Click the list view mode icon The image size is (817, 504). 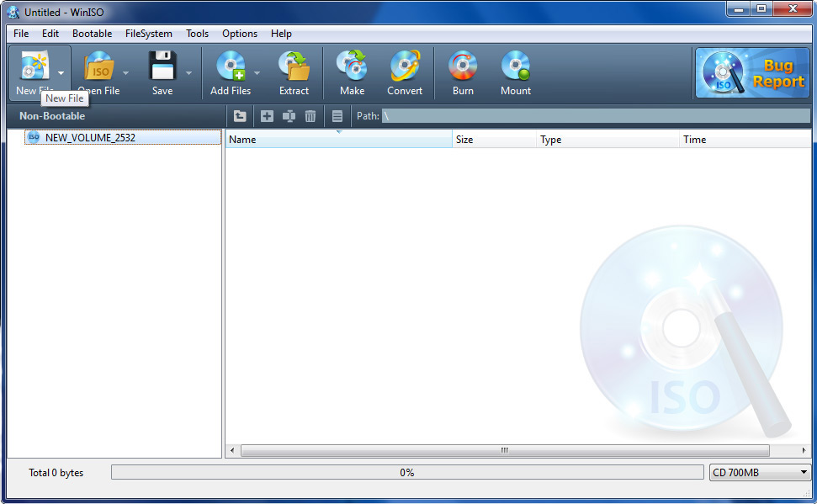pos(337,116)
